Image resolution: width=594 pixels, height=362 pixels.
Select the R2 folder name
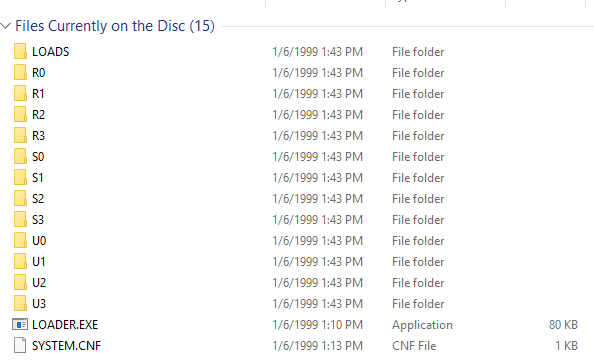pyautogui.click(x=38, y=114)
